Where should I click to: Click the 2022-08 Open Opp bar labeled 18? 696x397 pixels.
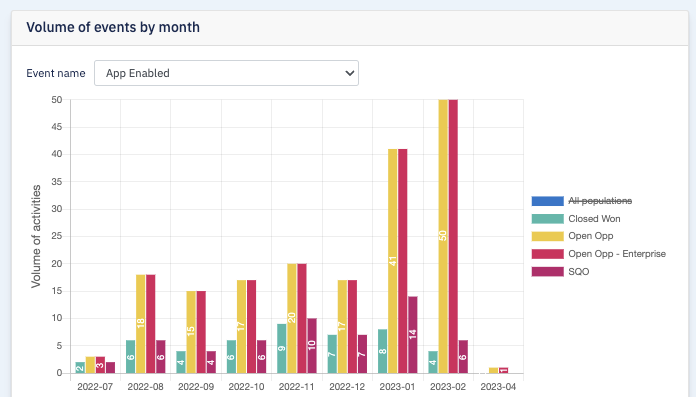pos(141,324)
